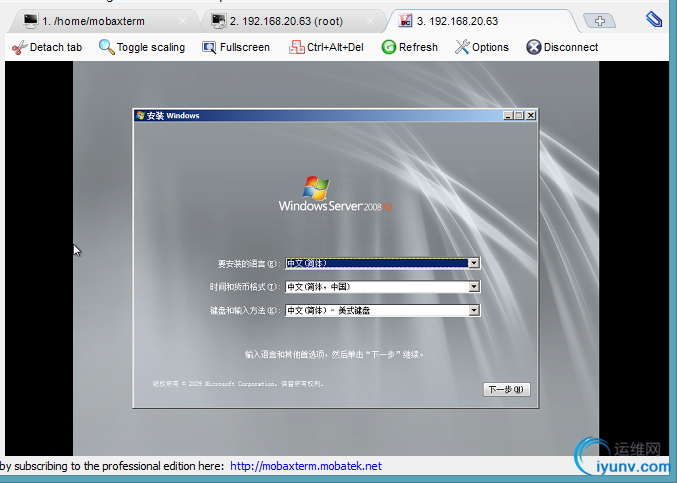Open a new tab with plus button
The height and width of the screenshot is (483, 677).
tap(600, 21)
